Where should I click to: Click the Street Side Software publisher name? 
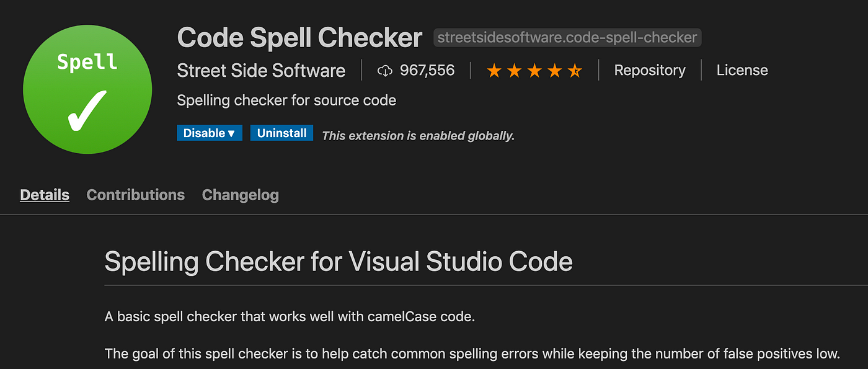[x=261, y=71]
